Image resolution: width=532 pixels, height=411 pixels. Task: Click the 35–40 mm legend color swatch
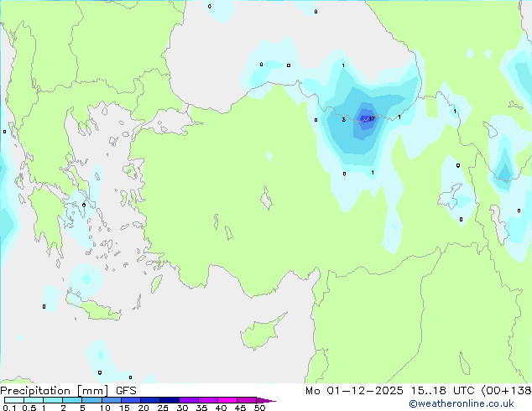pos(207,400)
